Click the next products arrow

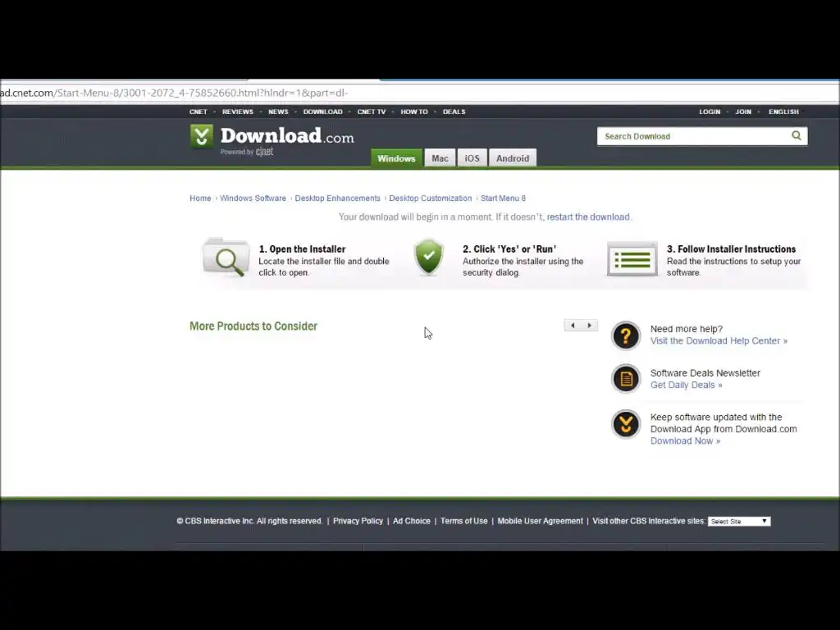(x=589, y=325)
